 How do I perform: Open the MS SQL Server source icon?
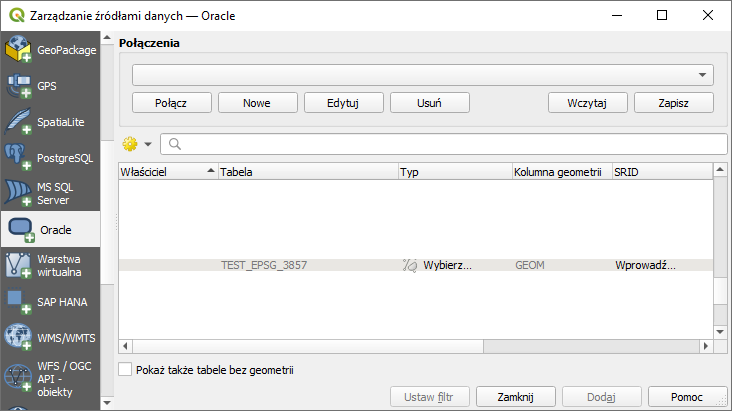[x=19, y=193]
